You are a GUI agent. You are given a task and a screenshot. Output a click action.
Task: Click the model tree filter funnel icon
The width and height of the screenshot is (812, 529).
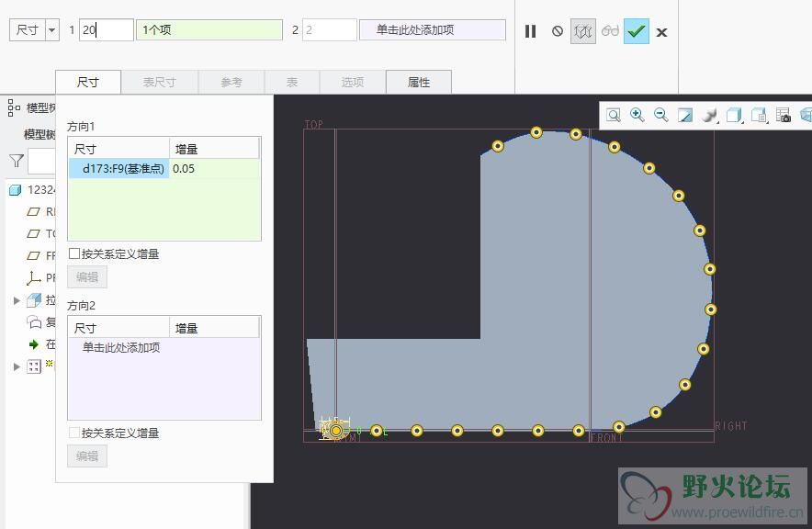click(16, 161)
